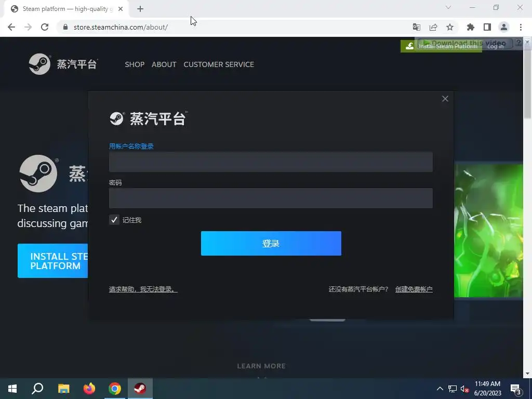
Task: Close the Steam platform tab
Action: 121,9
